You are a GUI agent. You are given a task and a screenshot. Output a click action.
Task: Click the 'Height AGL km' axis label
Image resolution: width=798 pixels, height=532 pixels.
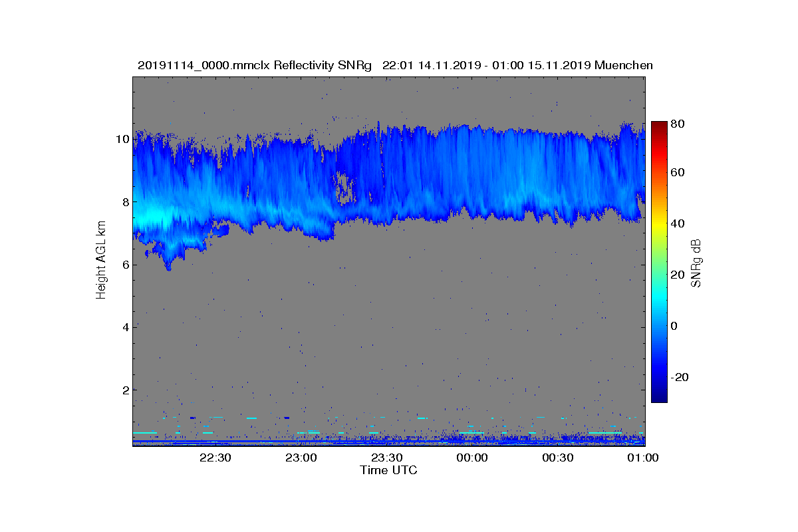101,261
